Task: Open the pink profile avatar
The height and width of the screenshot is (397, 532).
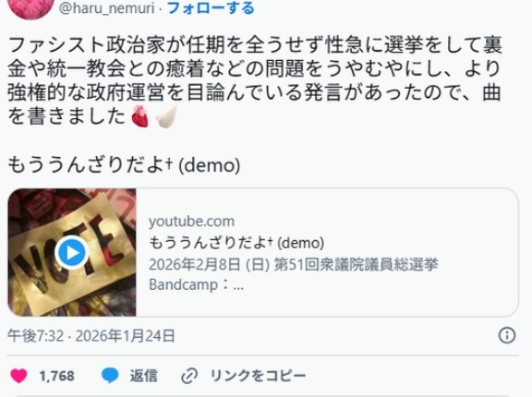Action: point(31,8)
